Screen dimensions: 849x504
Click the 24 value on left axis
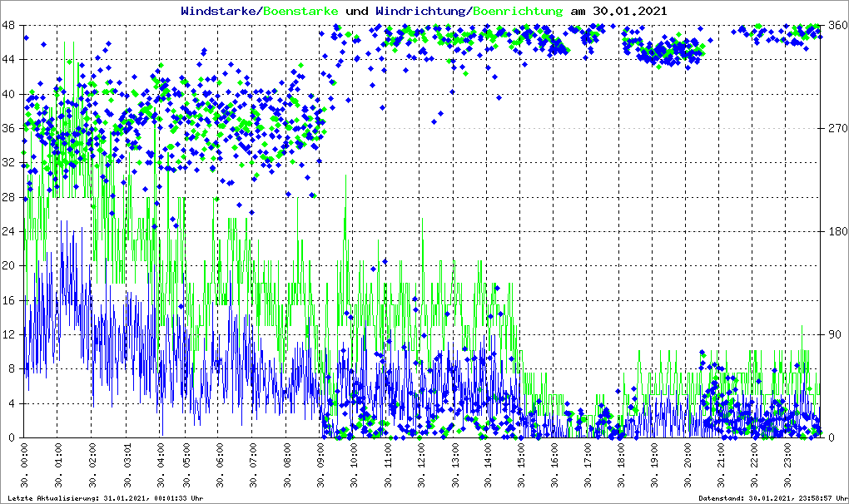pos(8,231)
